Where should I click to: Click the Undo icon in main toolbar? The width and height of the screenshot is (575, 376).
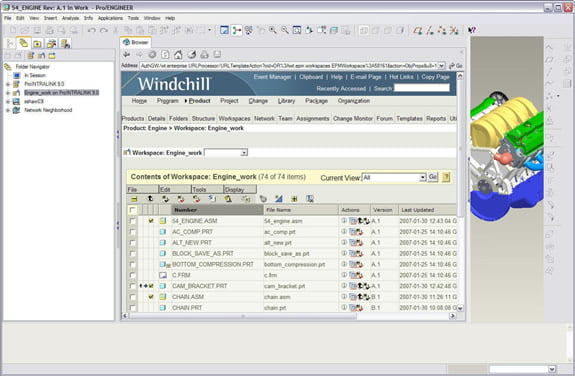(x=92, y=30)
